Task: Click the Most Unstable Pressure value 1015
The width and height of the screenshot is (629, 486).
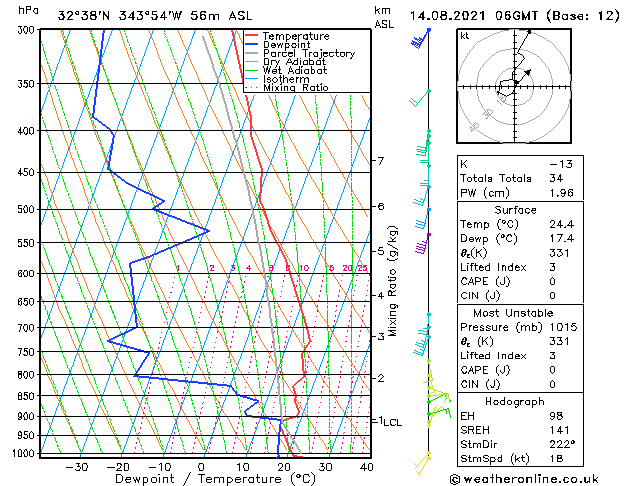Action: (563, 327)
